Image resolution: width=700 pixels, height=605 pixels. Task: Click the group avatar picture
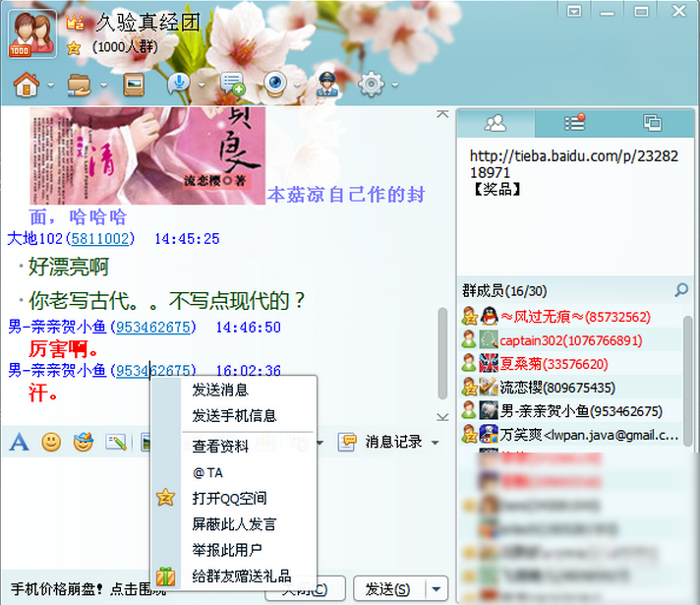tap(32, 34)
